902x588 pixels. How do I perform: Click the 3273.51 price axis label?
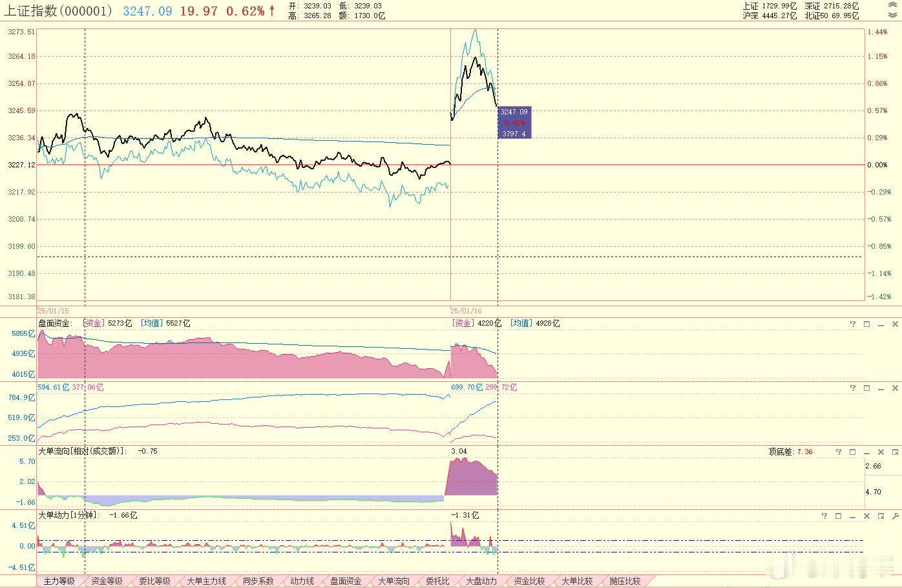(x=22, y=32)
